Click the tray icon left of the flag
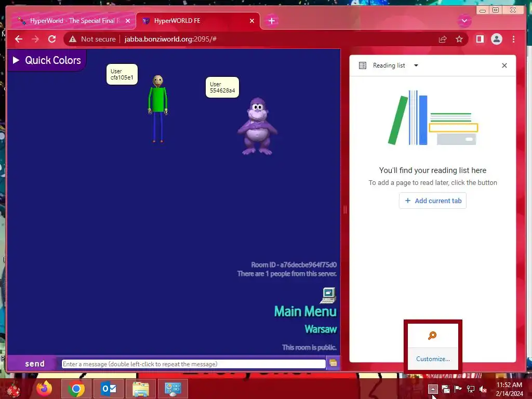 coord(445,389)
